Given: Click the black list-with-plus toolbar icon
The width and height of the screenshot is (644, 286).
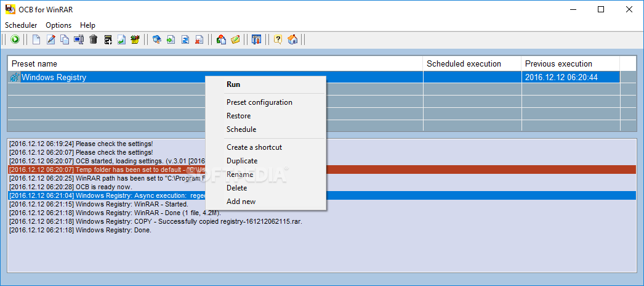Looking at the screenshot, I should 108,39.
